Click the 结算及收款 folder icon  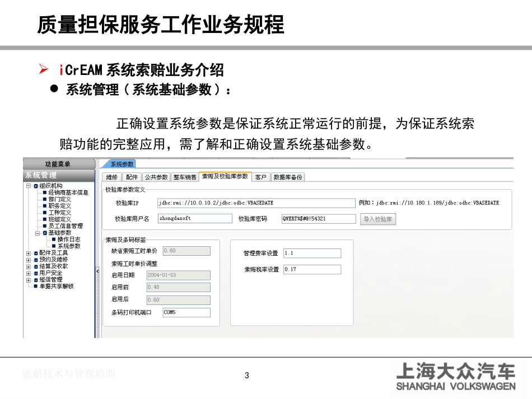point(36,267)
